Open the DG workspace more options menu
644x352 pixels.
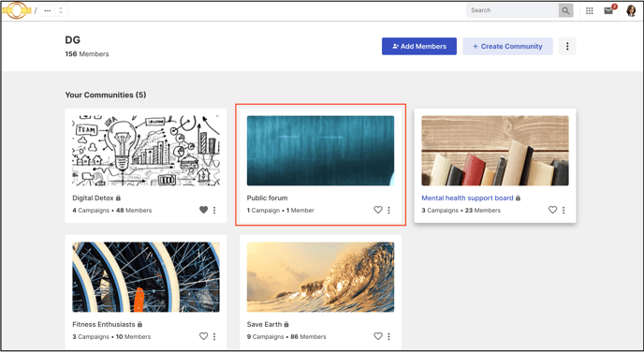[x=567, y=47]
